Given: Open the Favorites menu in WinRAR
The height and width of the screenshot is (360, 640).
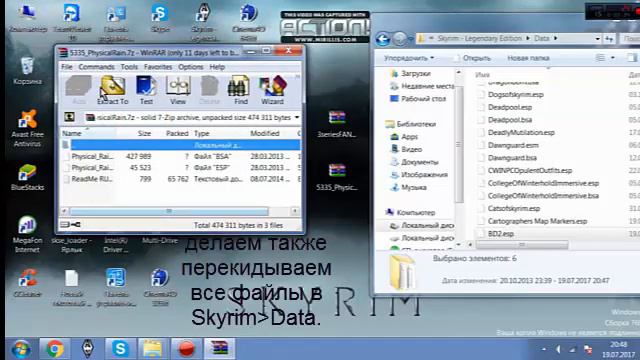Looking at the screenshot, I should pos(158,67).
